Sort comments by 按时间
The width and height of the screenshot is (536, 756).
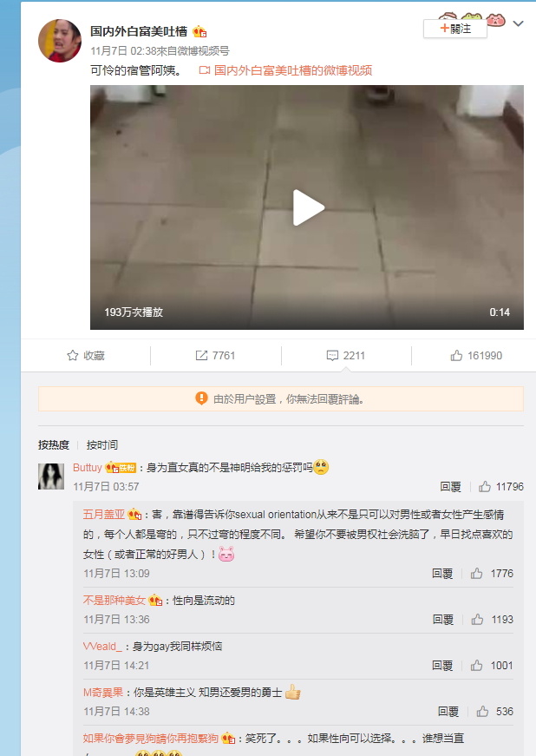click(102, 444)
